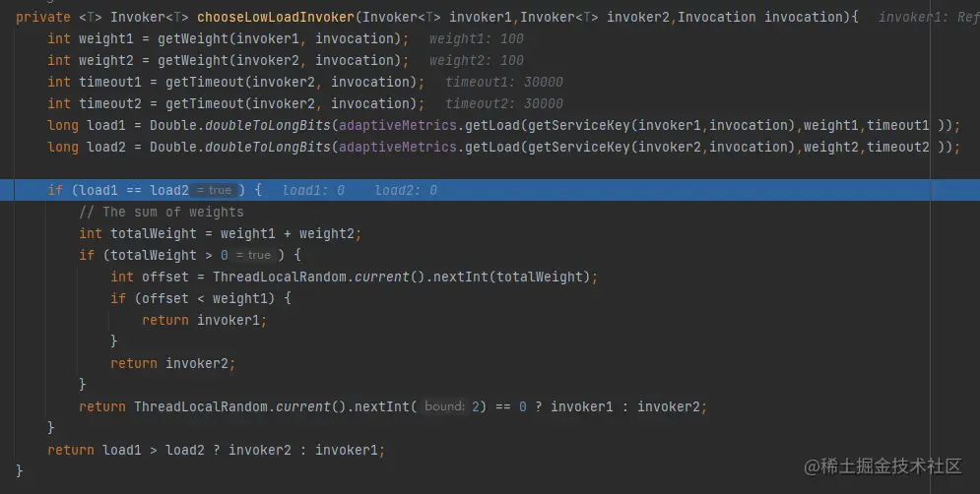Click 'nextInt(totalWeight)' call
980x494 pixels.
(x=511, y=277)
